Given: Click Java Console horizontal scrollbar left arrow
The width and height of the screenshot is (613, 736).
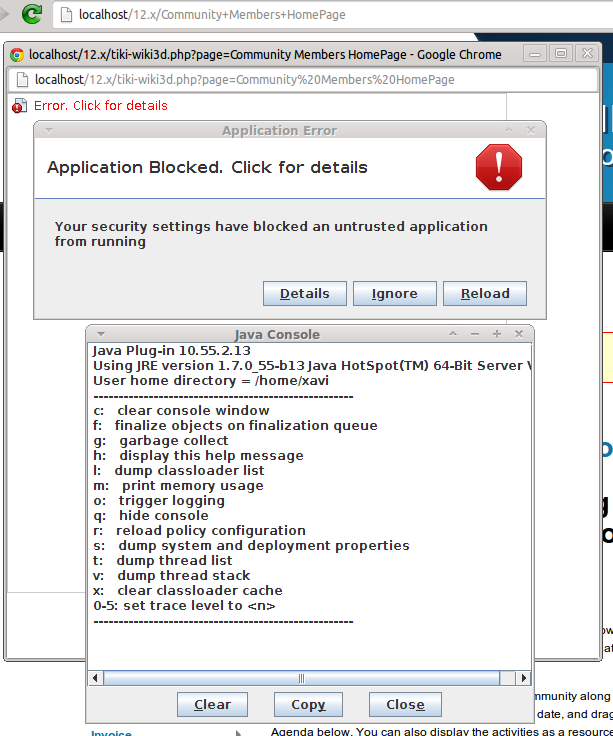Looking at the screenshot, I should click(95, 678).
